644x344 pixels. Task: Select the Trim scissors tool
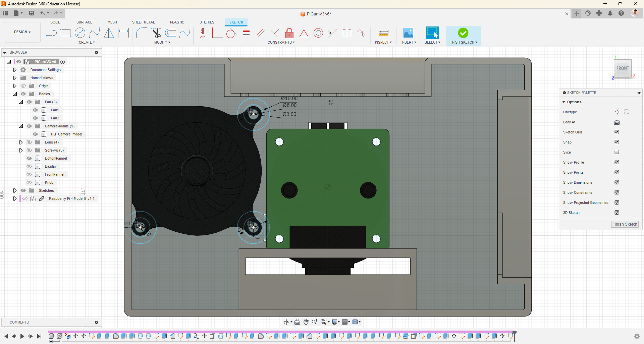click(156, 33)
